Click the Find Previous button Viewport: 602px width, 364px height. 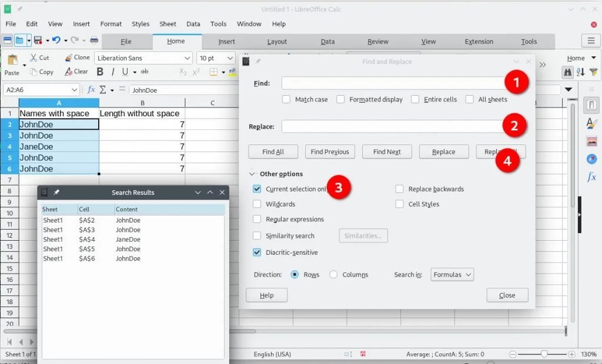click(x=330, y=151)
